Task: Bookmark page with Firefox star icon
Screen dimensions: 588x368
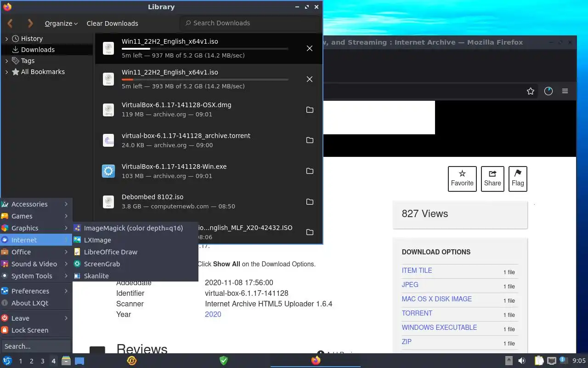Action: [x=531, y=91]
